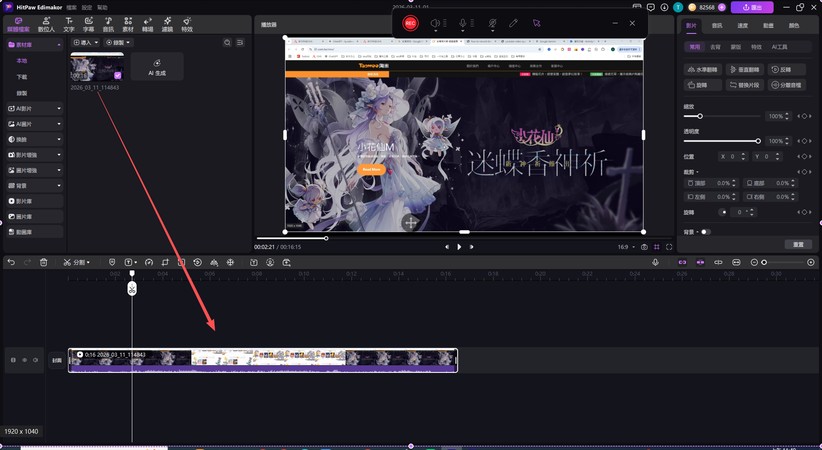Open the 16:9 aspect ratio dropdown
The width and height of the screenshot is (822, 450).
click(625, 247)
